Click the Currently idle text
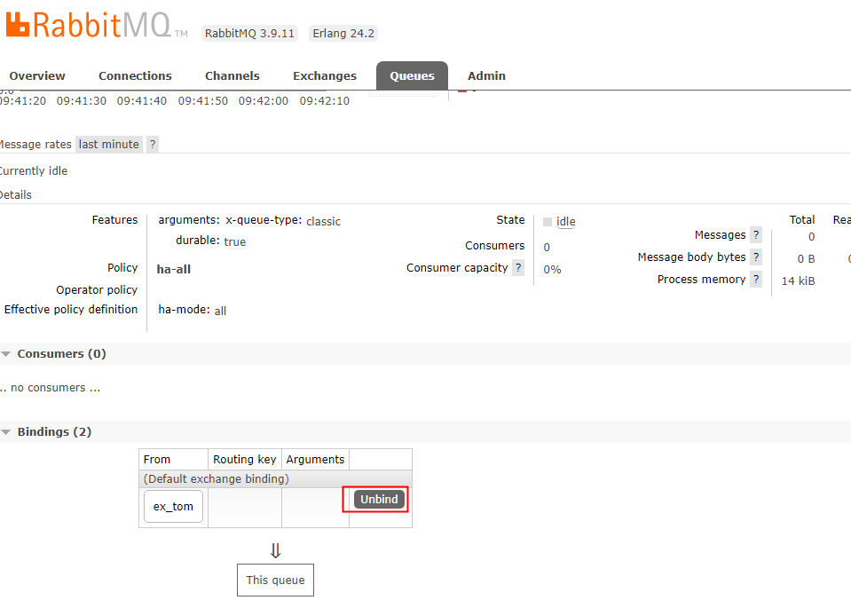851x616 pixels. pos(34,171)
